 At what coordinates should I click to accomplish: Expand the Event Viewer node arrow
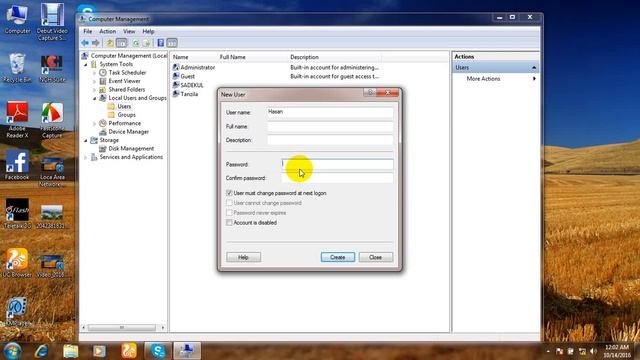(x=95, y=81)
